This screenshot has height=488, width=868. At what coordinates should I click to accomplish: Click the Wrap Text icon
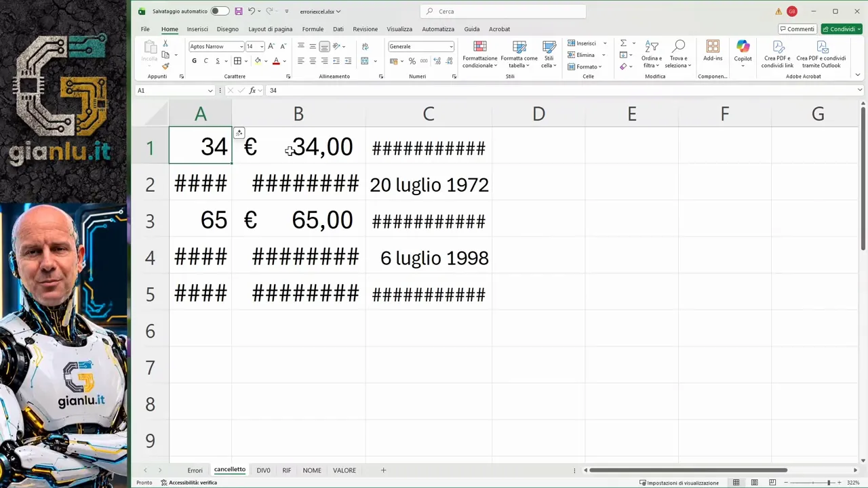pos(365,46)
